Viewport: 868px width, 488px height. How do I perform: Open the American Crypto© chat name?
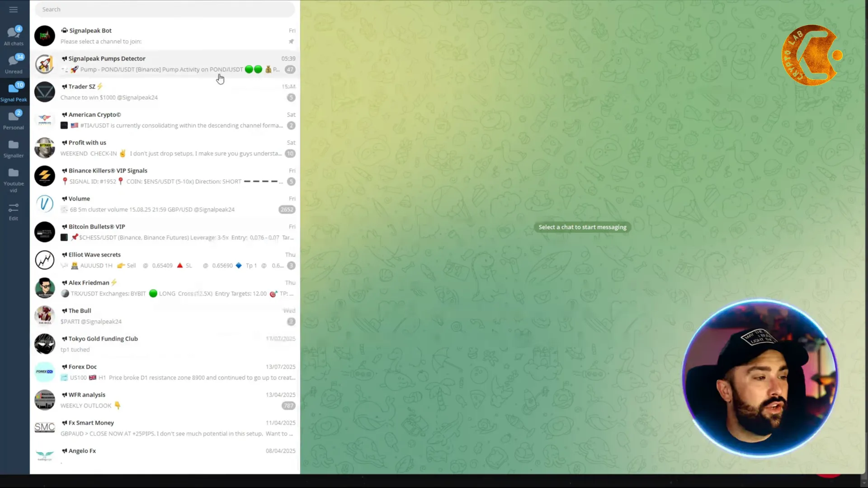point(94,115)
